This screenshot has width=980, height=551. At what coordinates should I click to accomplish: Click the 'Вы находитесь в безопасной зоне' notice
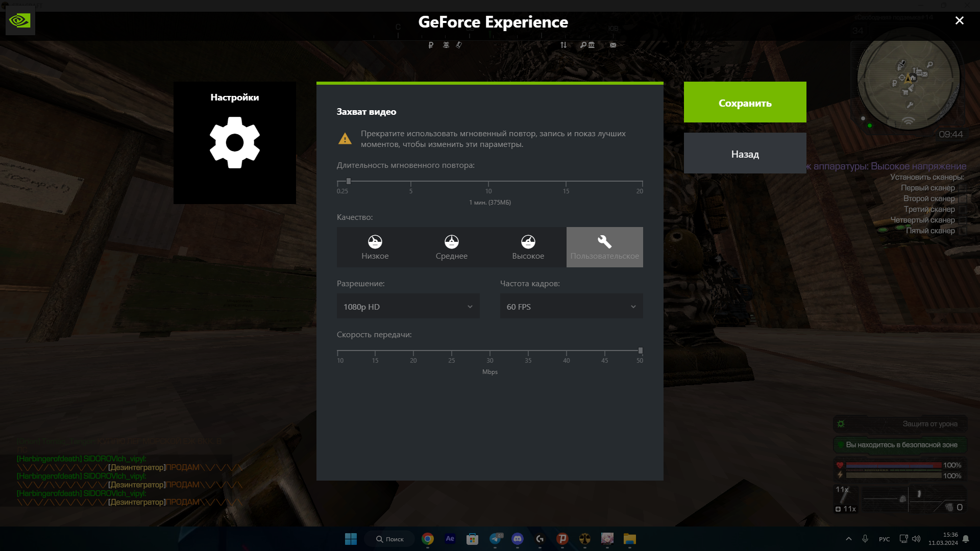(901, 445)
